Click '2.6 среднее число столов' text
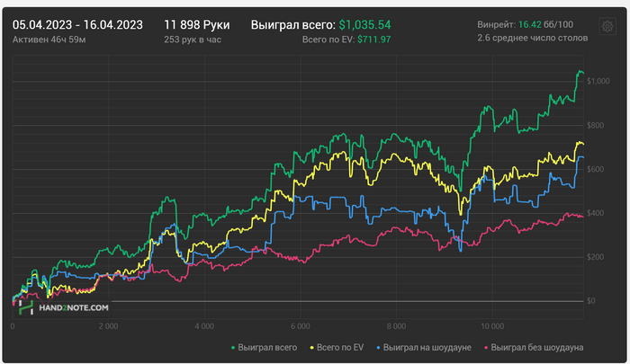630x364 pixels. [533, 38]
